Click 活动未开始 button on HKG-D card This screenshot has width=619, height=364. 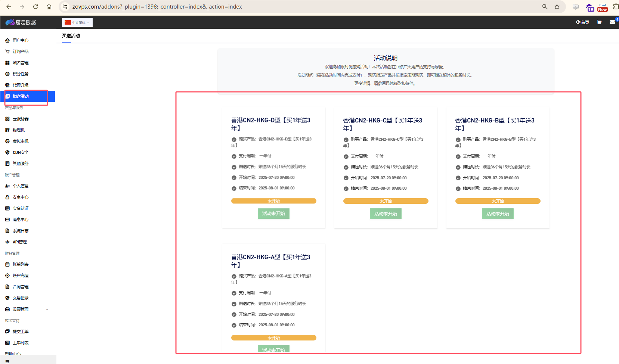coord(273,214)
